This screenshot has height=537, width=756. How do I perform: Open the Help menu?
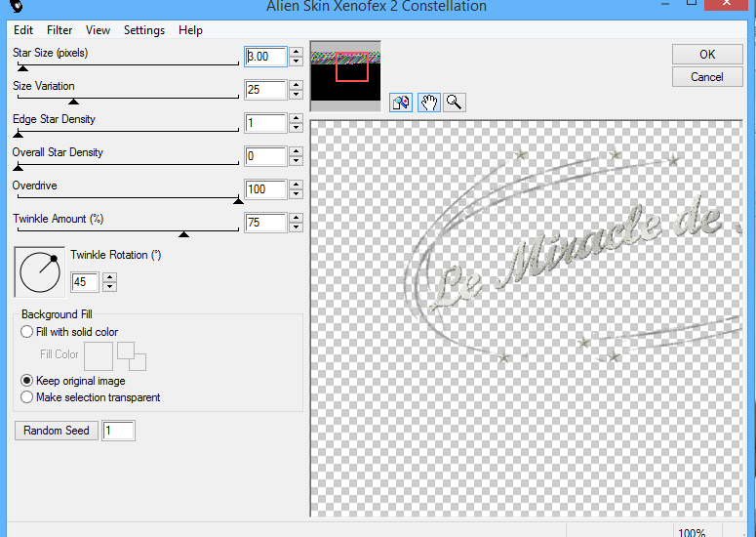click(190, 30)
